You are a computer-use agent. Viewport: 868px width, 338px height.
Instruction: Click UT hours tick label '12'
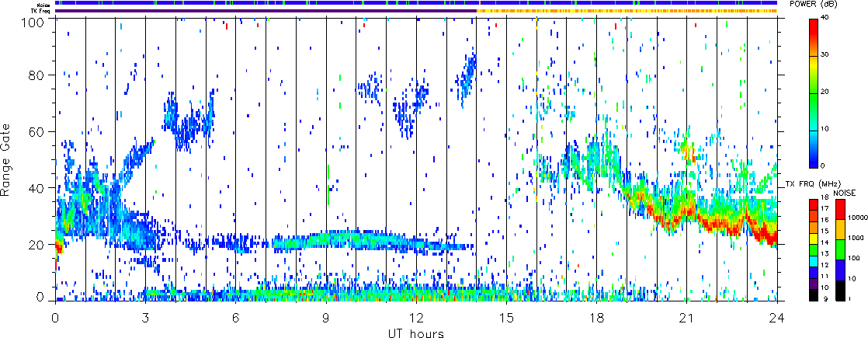click(416, 318)
